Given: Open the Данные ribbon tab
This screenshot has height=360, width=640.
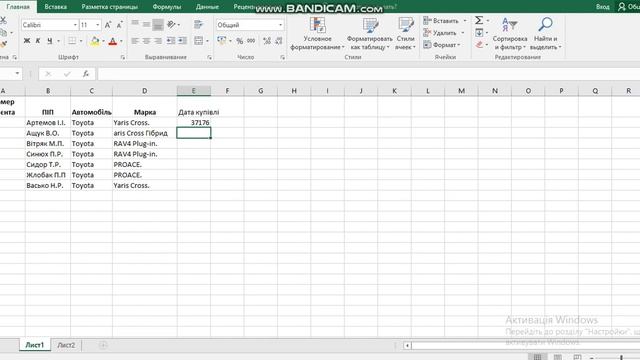Looking at the screenshot, I should [207, 7].
